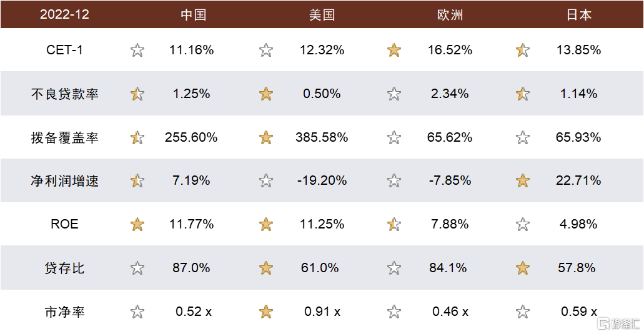The height and width of the screenshot is (334, 644).
Task: Select the 拨备覆盖率 row label
Action: point(64,137)
